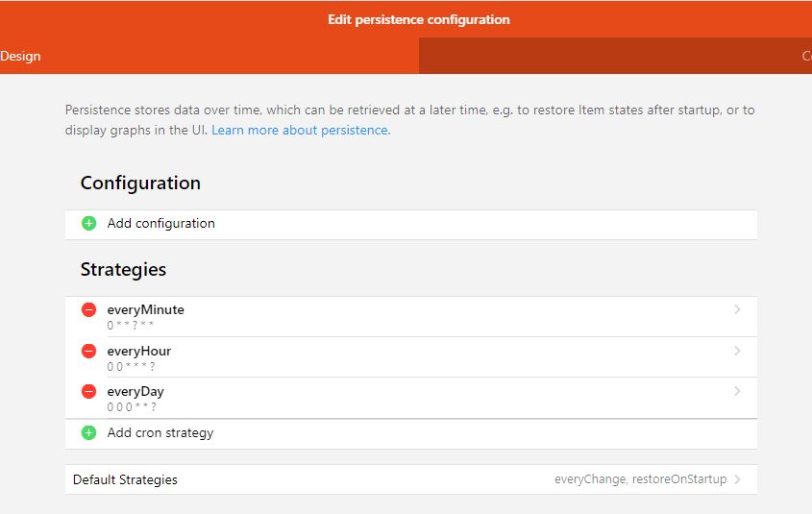Expand everyHour strategy chevron
Screen dimensions: 812x514
737,351
